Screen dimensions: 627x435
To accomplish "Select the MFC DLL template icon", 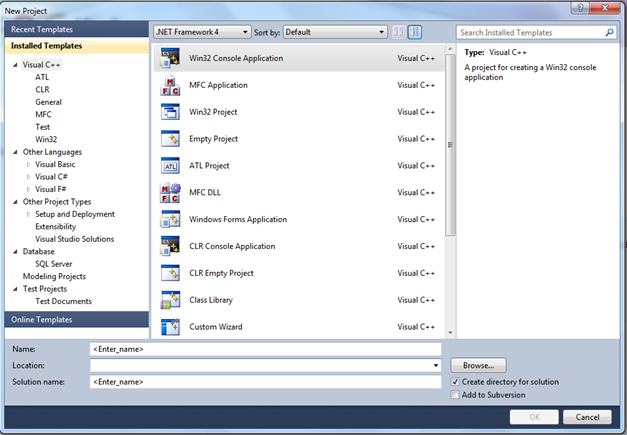I will point(170,193).
